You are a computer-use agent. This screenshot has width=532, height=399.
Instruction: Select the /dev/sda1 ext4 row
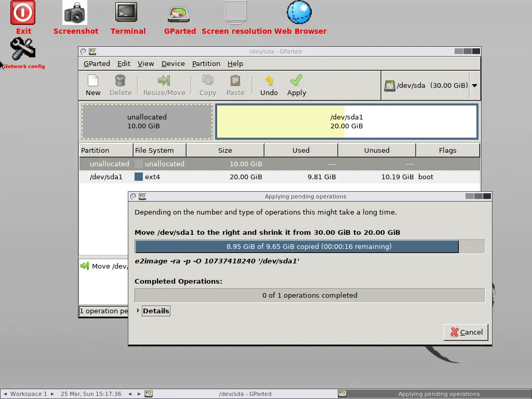(x=280, y=177)
